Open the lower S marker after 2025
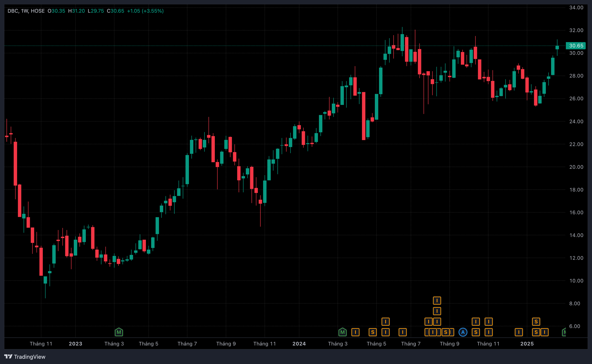The width and height of the screenshot is (592, 364). (x=536, y=332)
